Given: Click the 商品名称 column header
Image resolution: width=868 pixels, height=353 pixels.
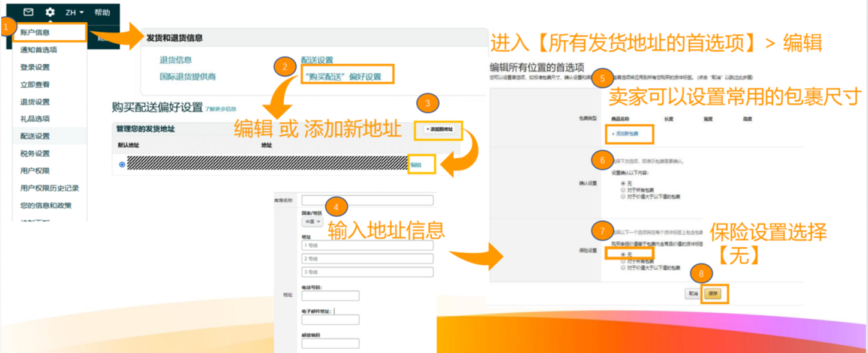Looking at the screenshot, I should (x=620, y=119).
